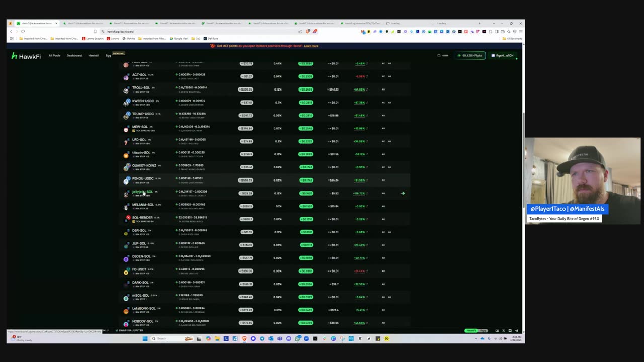
Task: Click the price range 11.633285 - 18.330316
Action: [x=192, y=114]
